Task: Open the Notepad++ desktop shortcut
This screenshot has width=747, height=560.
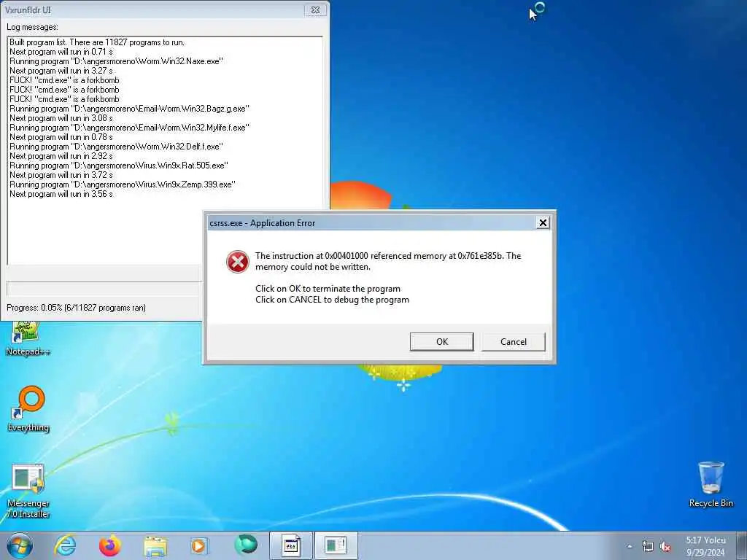Action: (28, 338)
